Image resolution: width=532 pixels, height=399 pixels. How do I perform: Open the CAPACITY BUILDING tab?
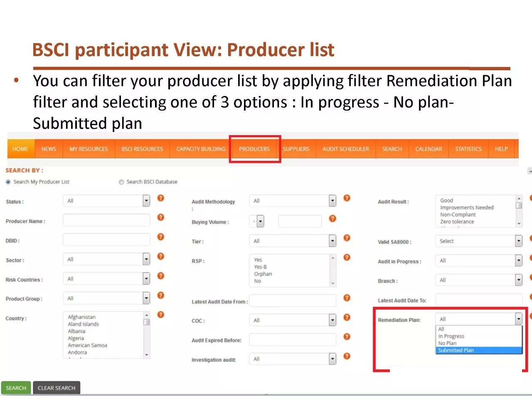(201, 149)
